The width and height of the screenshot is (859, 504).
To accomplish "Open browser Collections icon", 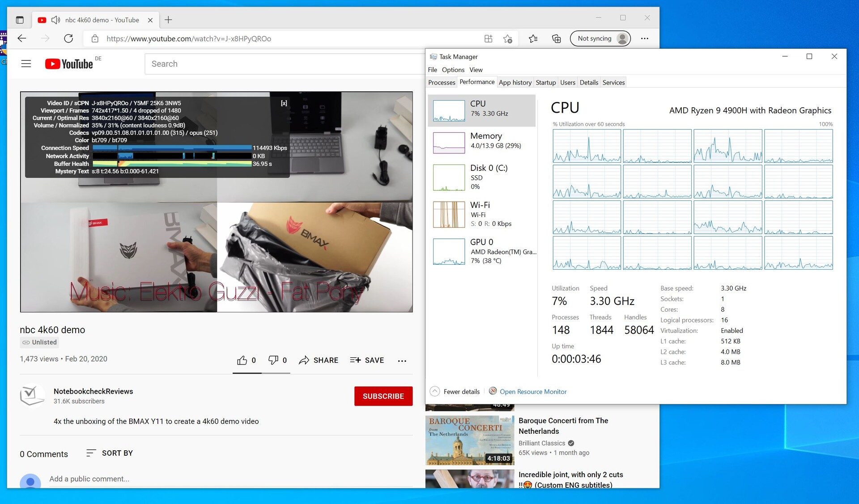I will [556, 38].
